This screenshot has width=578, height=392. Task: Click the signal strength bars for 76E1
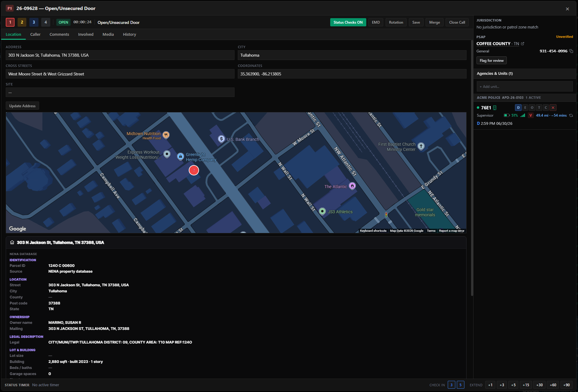[523, 115]
